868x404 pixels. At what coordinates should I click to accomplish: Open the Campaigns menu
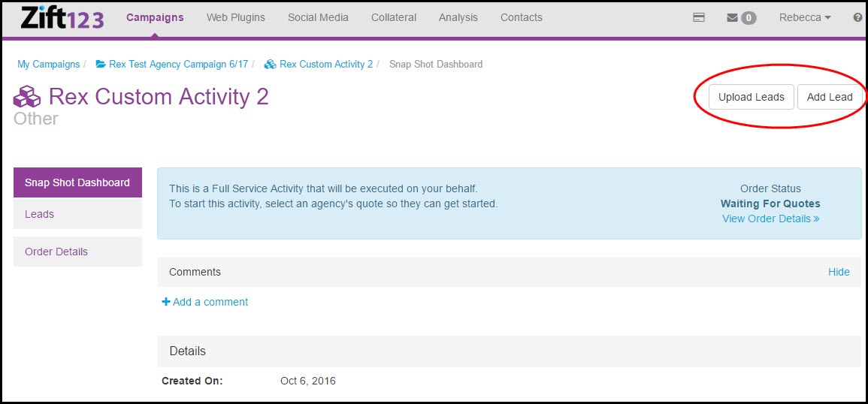(155, 18)
